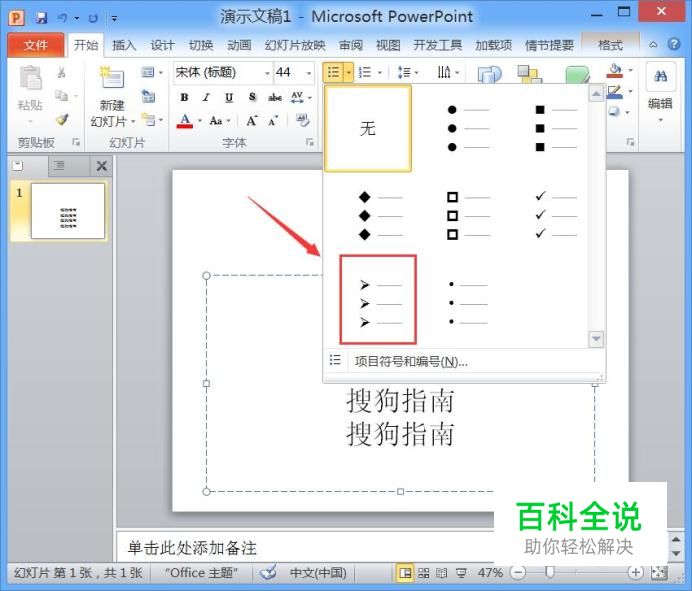The image size is (692, 591).
Task: Switch to Outline pane tab
Action: (x=59, y=166)
